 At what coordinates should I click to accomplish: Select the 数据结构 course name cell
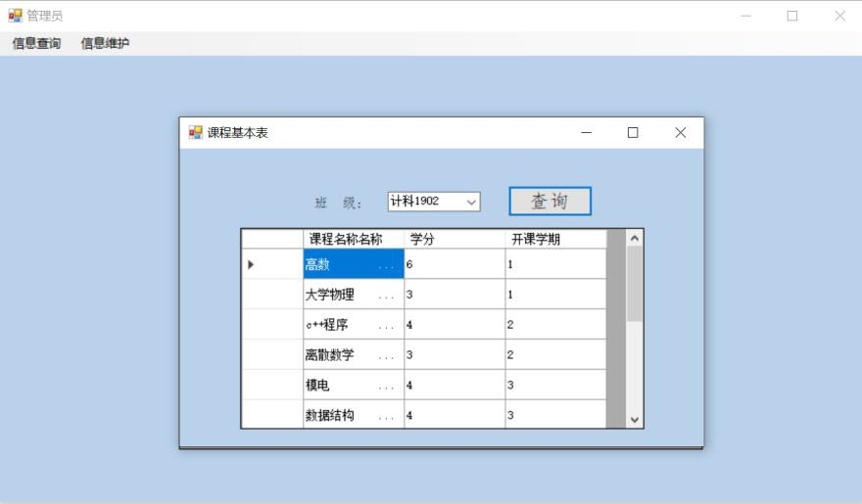click(x=354, y=415)
